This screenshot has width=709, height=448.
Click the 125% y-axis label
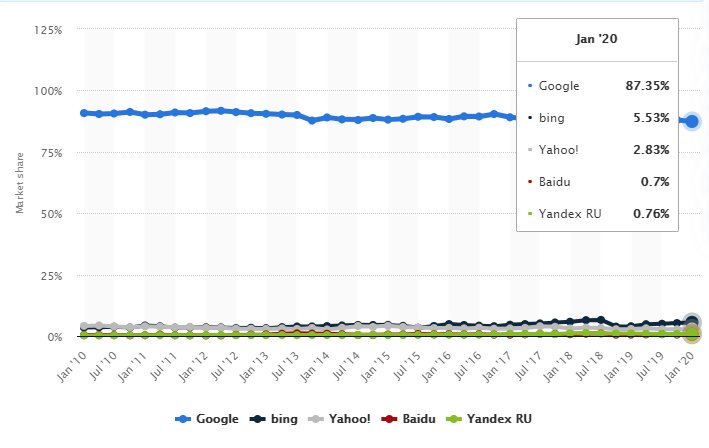[47, 30]
